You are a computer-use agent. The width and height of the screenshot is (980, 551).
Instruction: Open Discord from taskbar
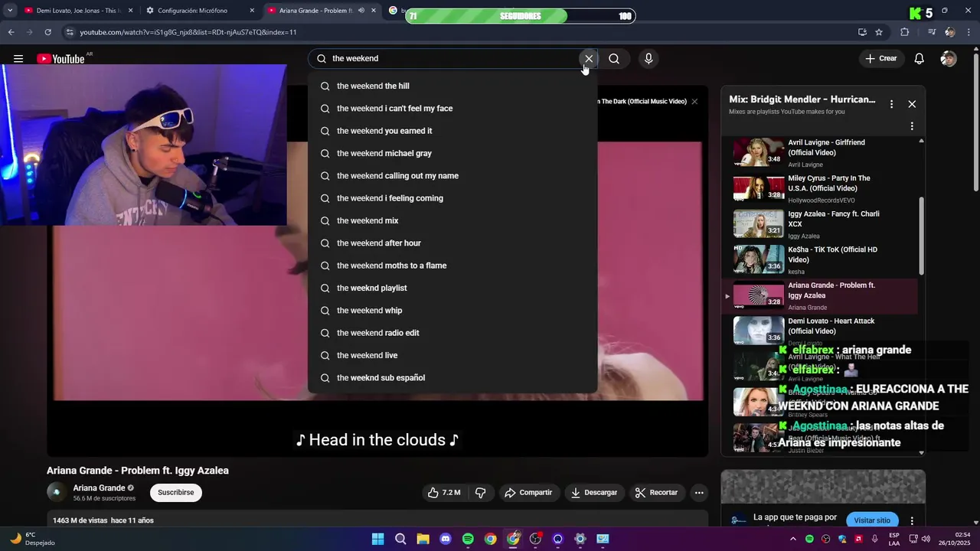(446, 539)
